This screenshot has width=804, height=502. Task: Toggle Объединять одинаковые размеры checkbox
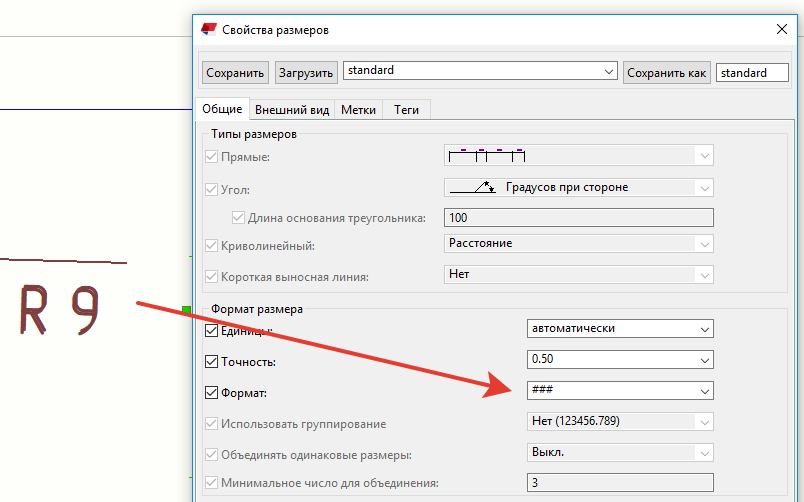(211, 454)
